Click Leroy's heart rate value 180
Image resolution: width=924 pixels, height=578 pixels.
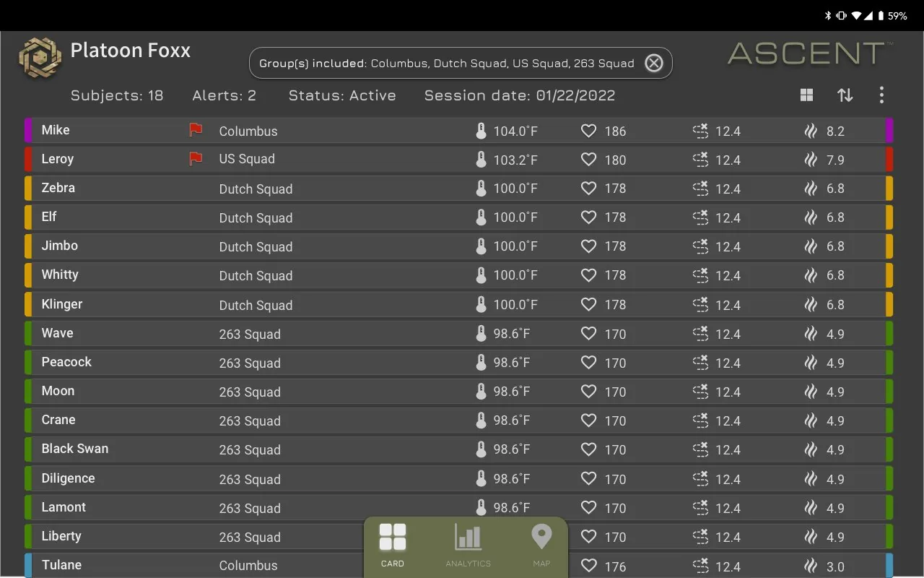click(615, 160)
